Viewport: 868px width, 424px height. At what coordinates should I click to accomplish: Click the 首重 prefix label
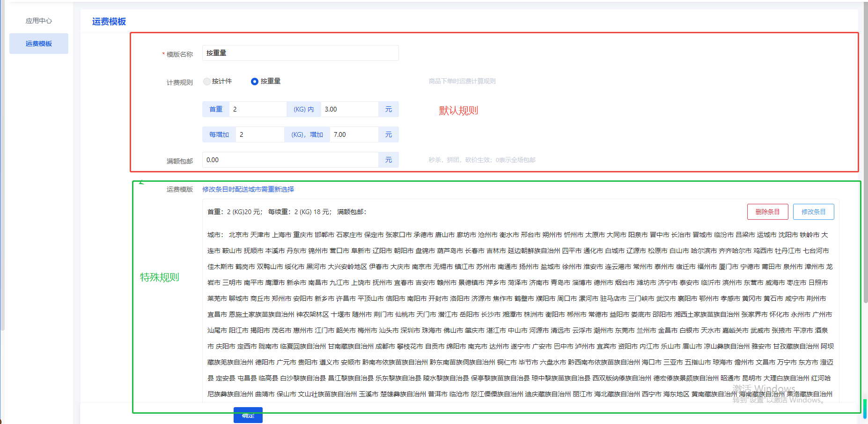pos(216,109)
